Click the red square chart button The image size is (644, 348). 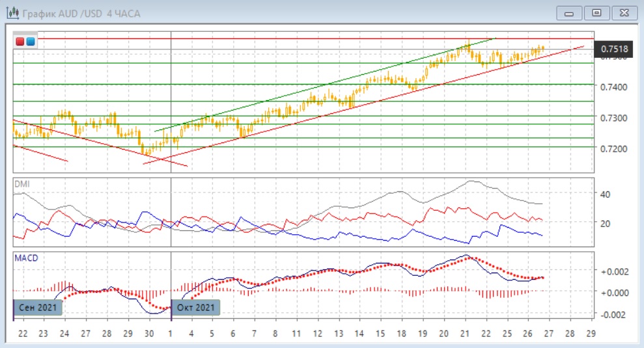coord(21,42)
